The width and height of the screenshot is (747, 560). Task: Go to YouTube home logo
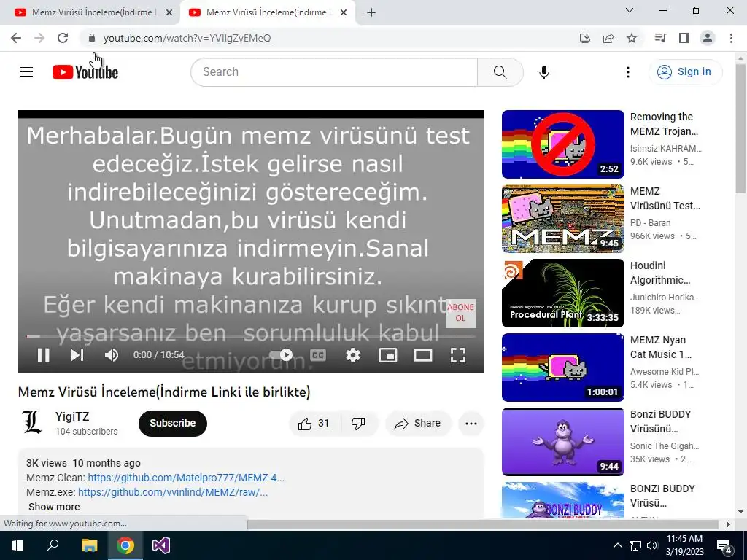tap(85, 72)
